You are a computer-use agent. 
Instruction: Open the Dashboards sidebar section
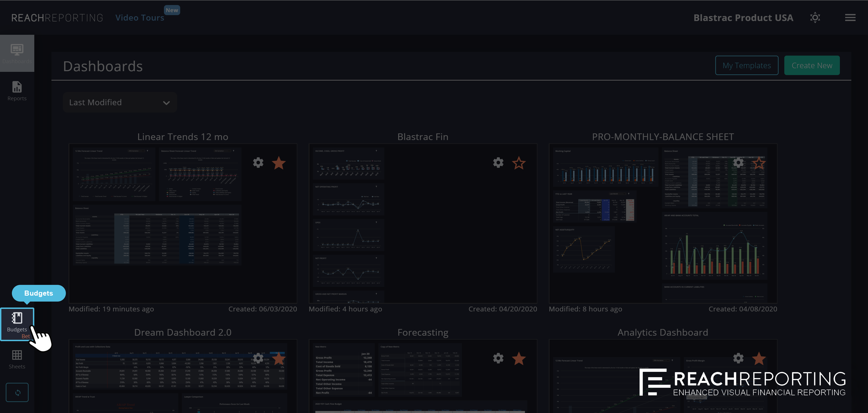pyautogui.click(x=17, y=53)
